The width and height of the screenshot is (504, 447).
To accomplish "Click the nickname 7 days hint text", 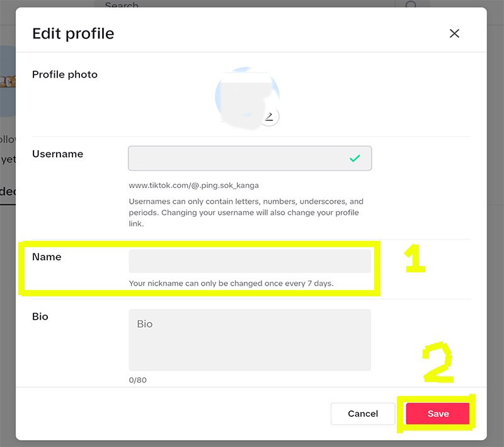I will point(231,284).
